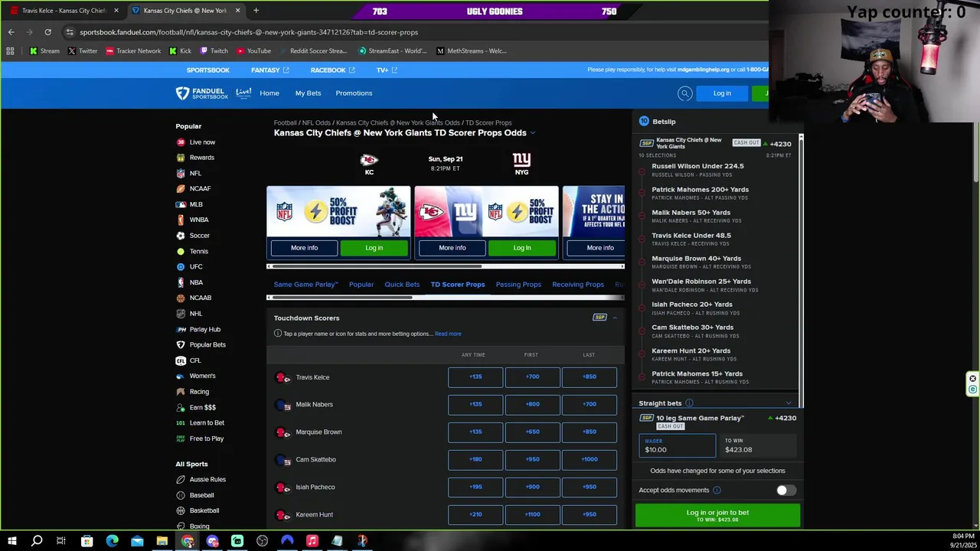Screen dimensions: 980x551
Task: Select Malik Nabers first TD +800
Action: tap(532, 405)
